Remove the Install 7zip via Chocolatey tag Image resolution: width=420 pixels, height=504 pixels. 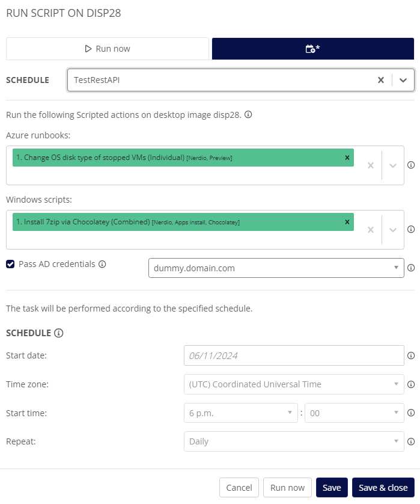[x=347, y=222]
